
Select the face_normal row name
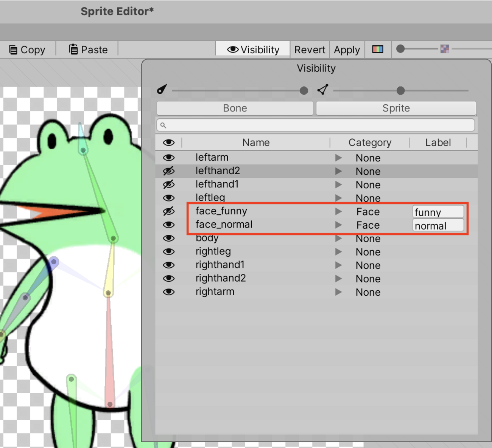click(x=224, y=225)
